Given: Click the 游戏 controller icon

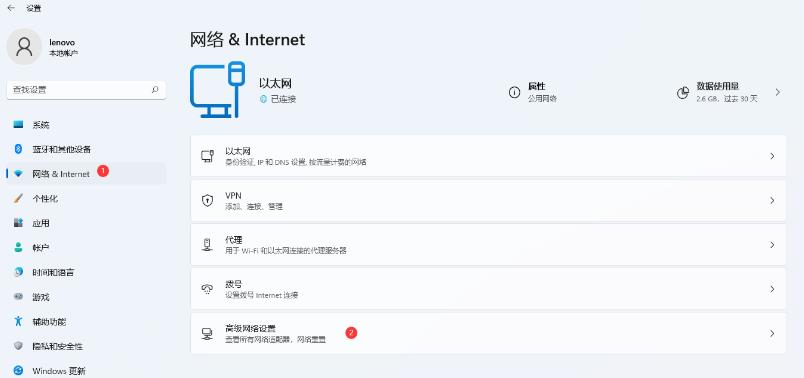Looking at the screenshot, I should click(x=18, y=297).
